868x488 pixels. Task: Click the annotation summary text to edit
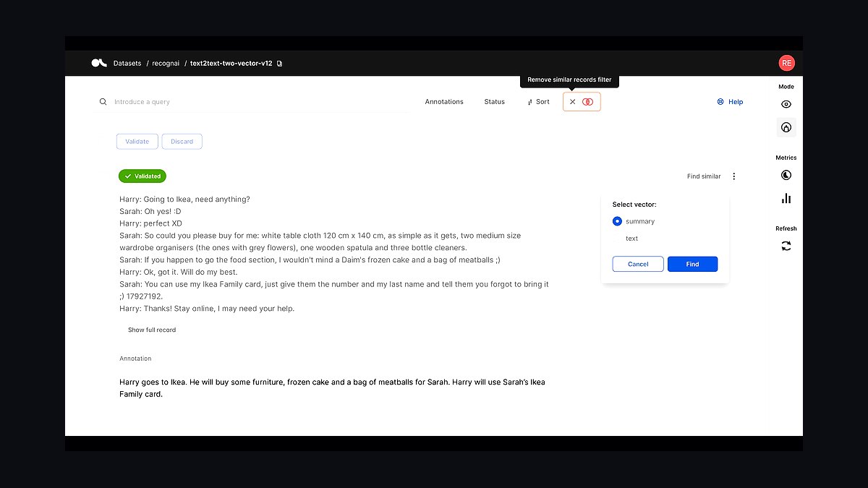click(x=333, y=388)
